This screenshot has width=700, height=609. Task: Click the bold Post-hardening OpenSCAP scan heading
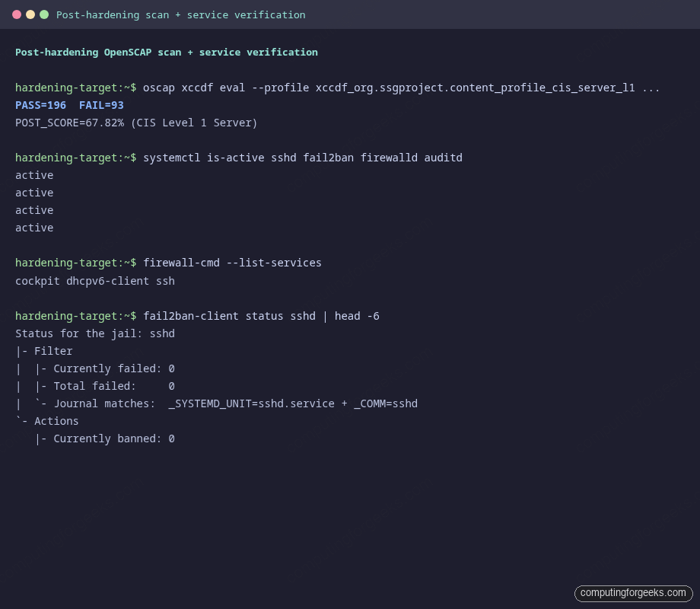click(166, 52)
